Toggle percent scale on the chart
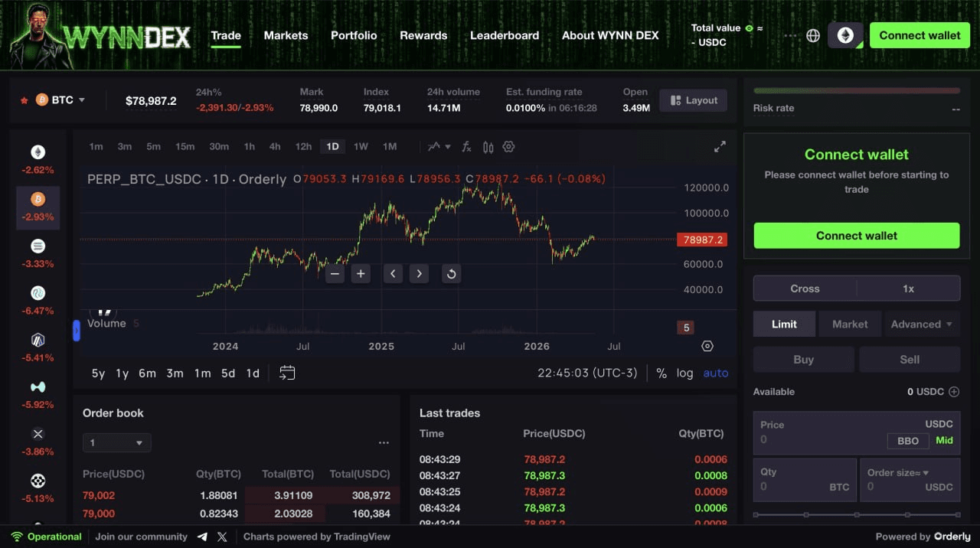 [661, 373]
